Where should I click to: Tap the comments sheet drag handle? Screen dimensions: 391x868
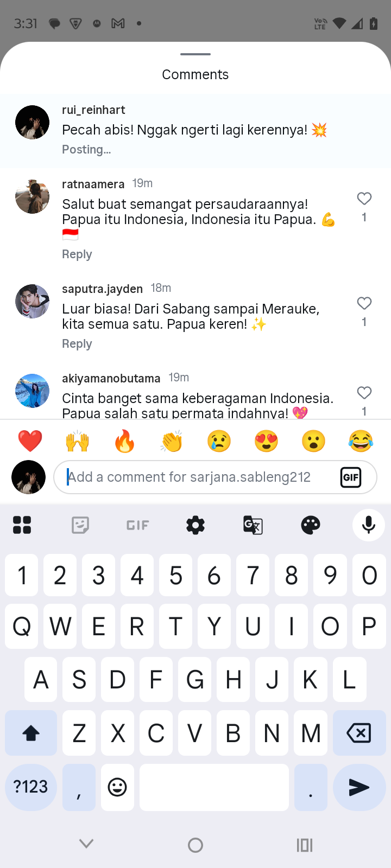pyautogui.click(x=195, y=54)
